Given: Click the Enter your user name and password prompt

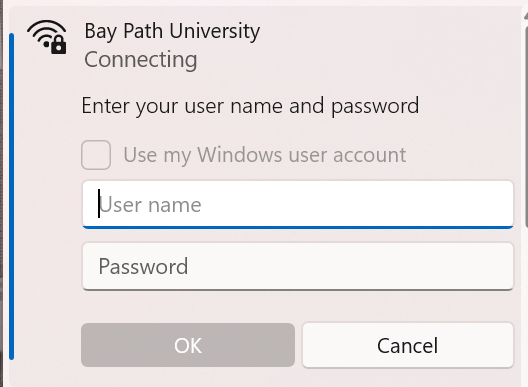Looking at the screenshot, I should [251, 106].
